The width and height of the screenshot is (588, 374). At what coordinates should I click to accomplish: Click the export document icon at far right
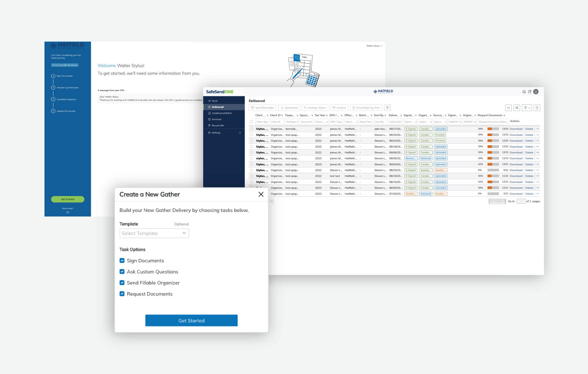click(x=537, y=108)
